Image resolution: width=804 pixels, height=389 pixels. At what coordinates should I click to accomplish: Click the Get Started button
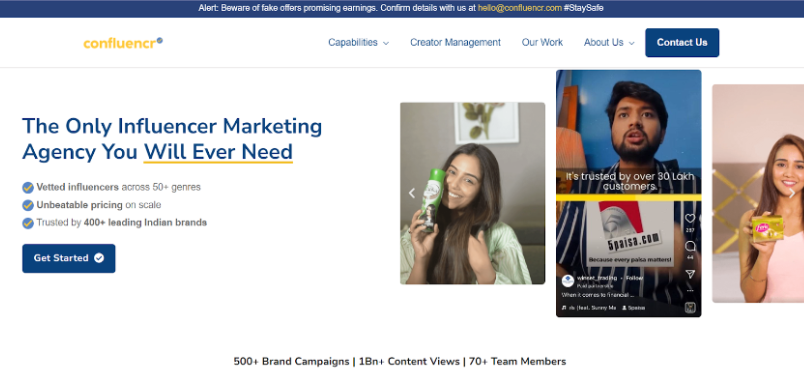tap(69, 258)
